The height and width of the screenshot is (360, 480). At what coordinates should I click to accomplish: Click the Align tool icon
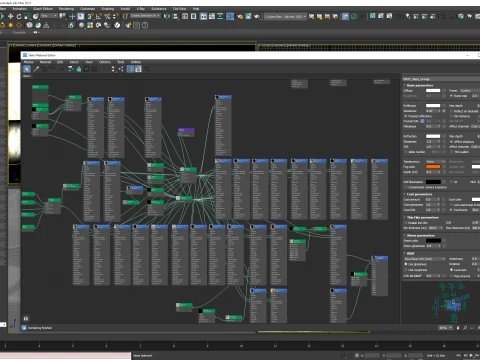(175, 16)
